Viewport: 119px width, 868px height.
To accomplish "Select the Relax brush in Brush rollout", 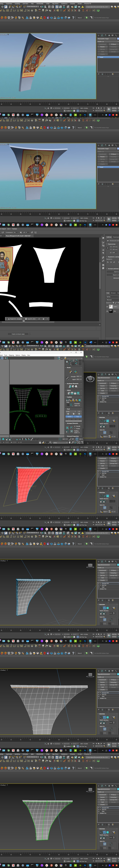I will [x=76, y=372].
